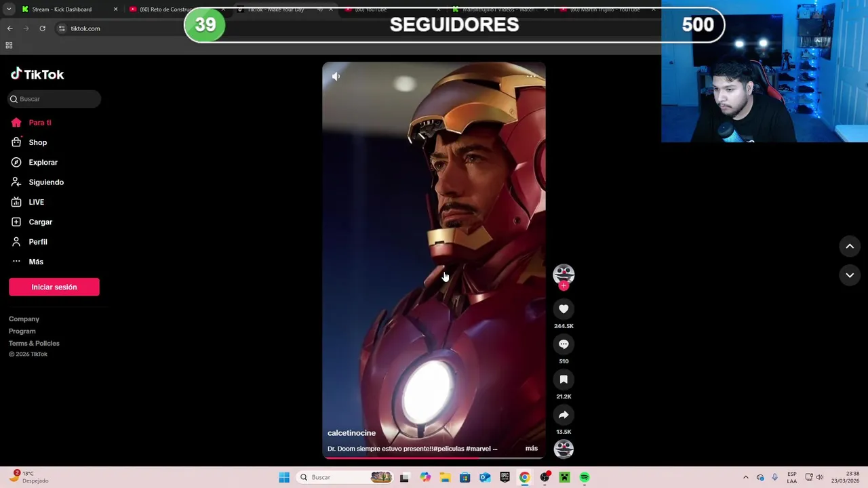Reload the tiktok.com page
The width and height of the screenshot is (868, 488).
tap(42, 28)
